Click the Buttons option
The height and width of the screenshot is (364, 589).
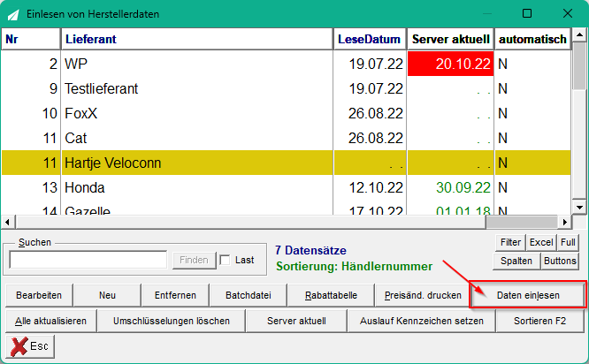click(560, 261)
